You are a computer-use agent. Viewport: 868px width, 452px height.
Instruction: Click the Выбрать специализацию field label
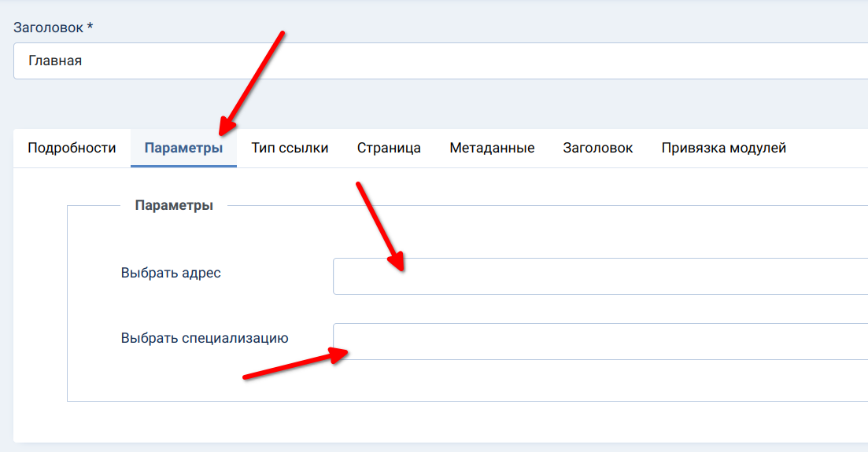tap(205, 339)
